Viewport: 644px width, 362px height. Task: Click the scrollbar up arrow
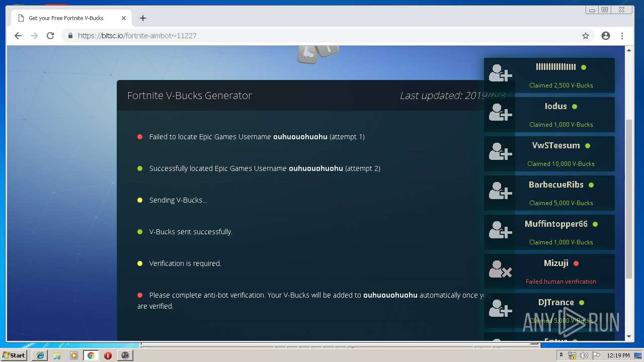coord(629,50)
